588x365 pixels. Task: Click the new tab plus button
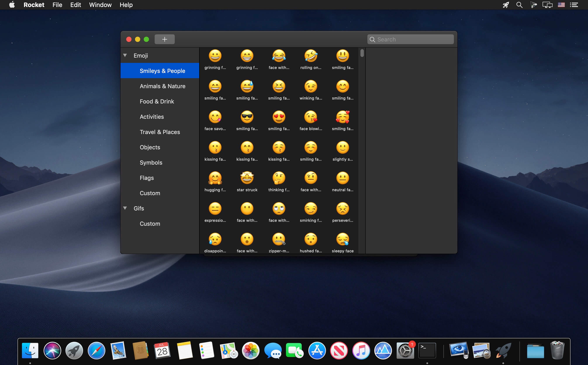[x=165, y=39]
